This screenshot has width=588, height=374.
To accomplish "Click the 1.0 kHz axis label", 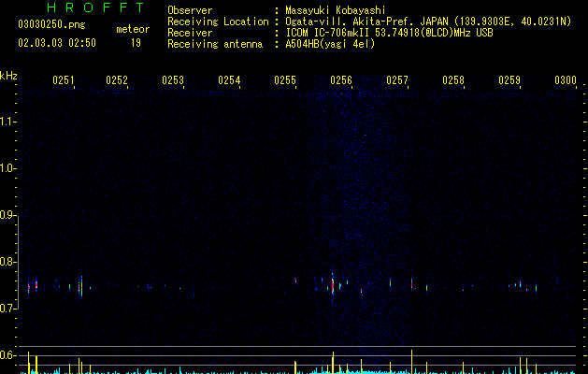I will coord(7,168).
